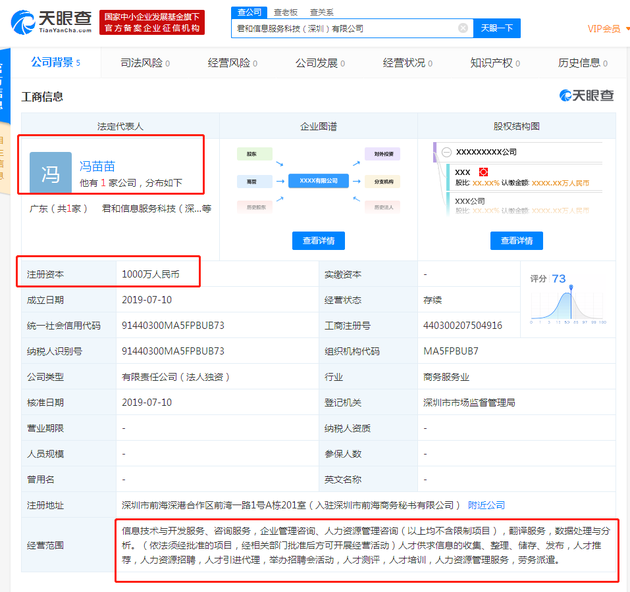Click the 天眼查 logo in header
This screenshot has height=592, width=630.
pyautogui.click(x=50, y=22)
